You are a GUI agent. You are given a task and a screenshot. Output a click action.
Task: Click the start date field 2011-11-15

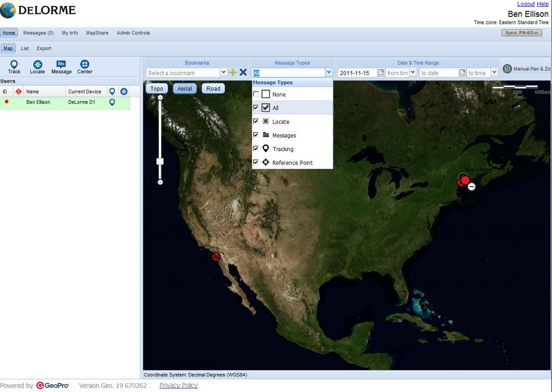click(x=358, y=73)
